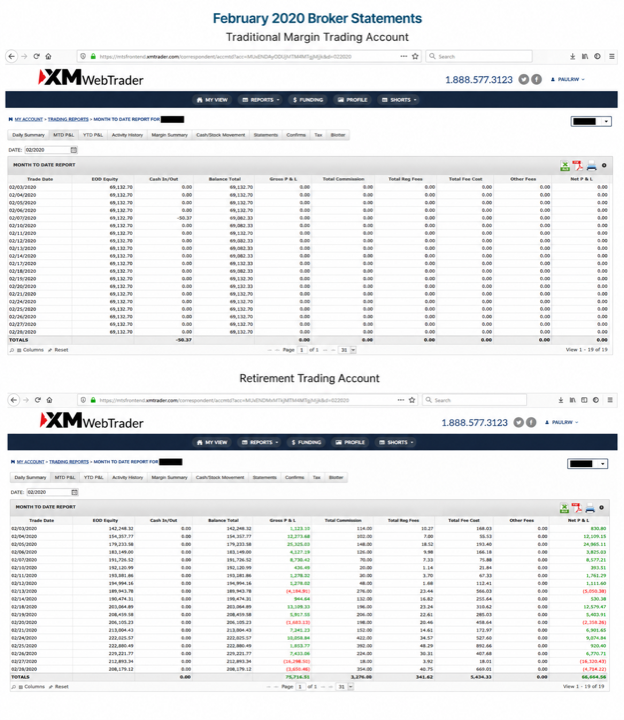The height and width of the screenshot is (720, 624).
Task: Click the back arrow in Retirement browser
Action: coord(14,400)
